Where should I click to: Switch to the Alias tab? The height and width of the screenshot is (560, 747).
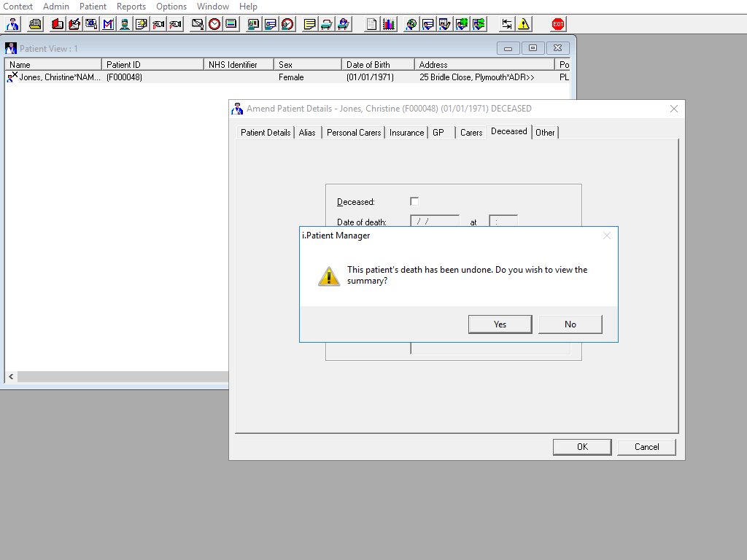click(307, 133)
